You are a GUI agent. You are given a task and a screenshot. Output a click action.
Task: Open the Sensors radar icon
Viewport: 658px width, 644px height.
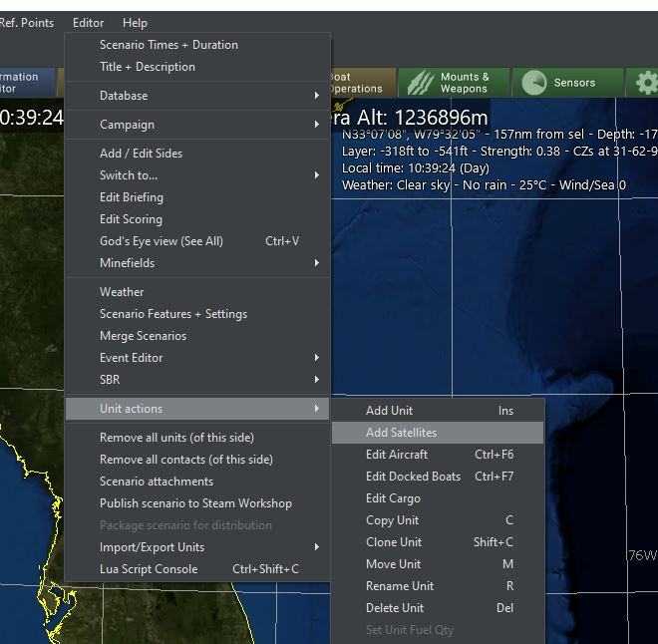[x=533, y=83]
